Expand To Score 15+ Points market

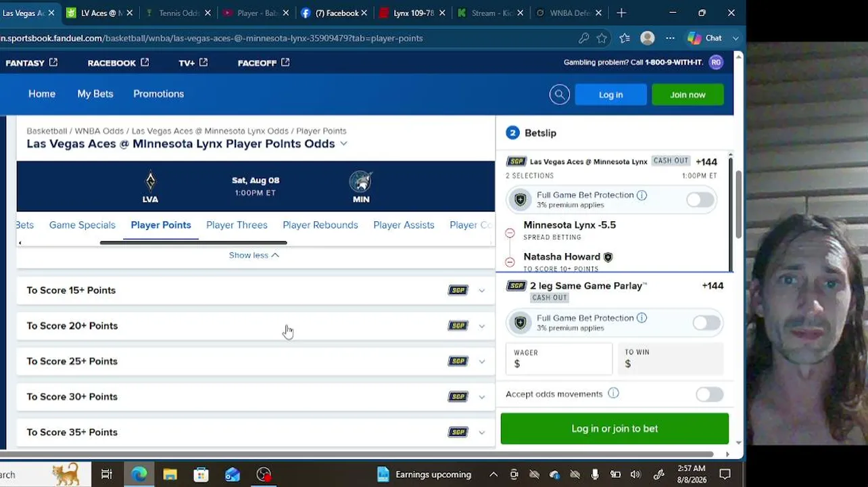(482, 291)
